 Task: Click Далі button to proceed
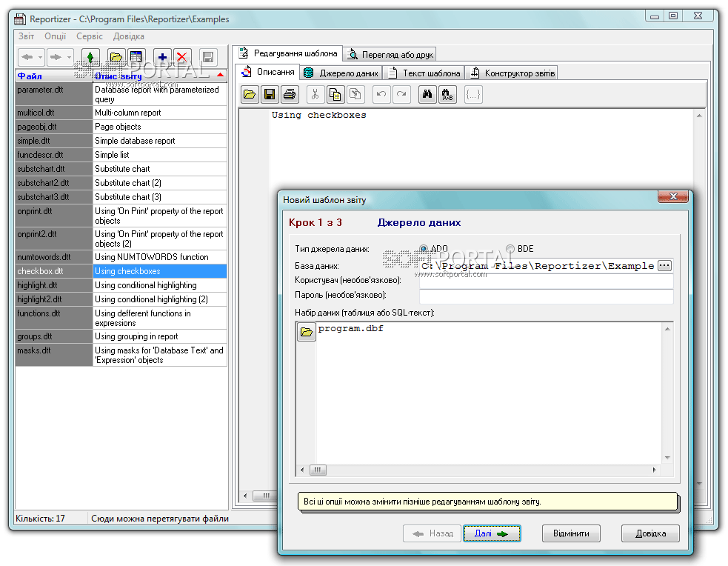(492, 533)
